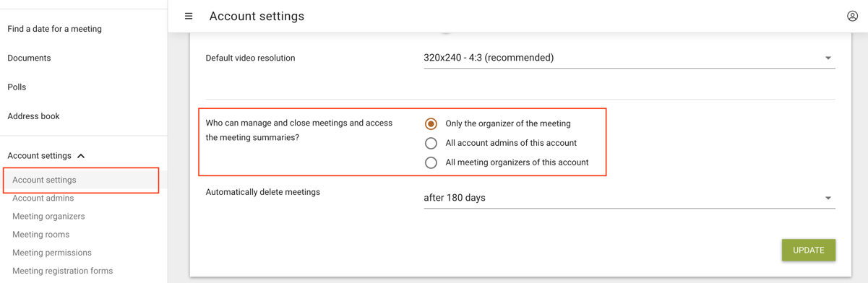Open Address book in sidebar
Screen dimensions: 868x283
[x=33, y=116]
